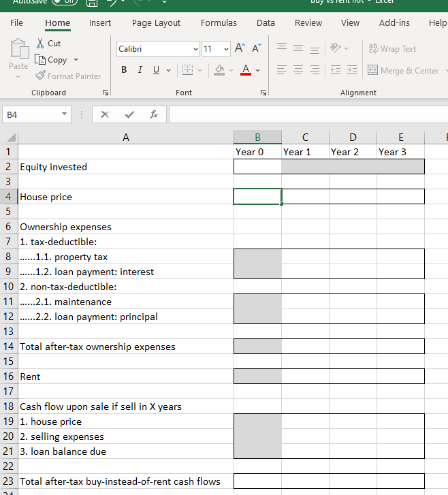Click the formula bar input field

[308, 114]
